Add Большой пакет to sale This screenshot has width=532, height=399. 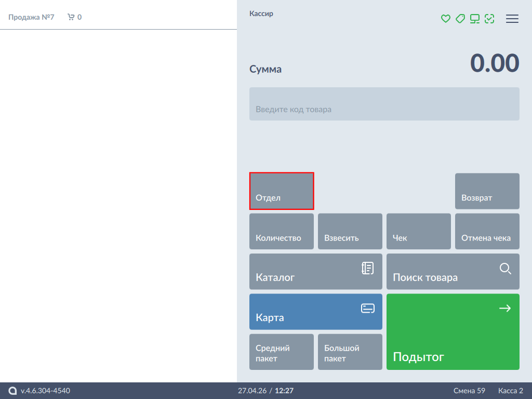(350, 352)
